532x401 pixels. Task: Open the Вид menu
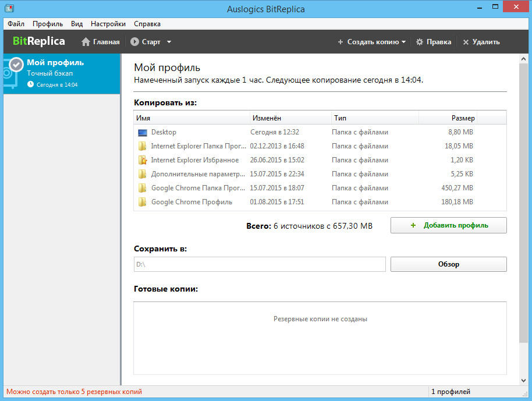pos(77,24)
